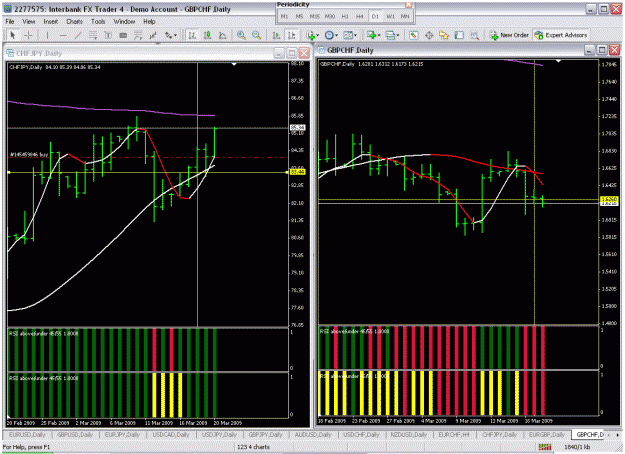Select the Rectangle shape tool
The width and height of the screenshot is (625, 454).
(x=123, y=35)
